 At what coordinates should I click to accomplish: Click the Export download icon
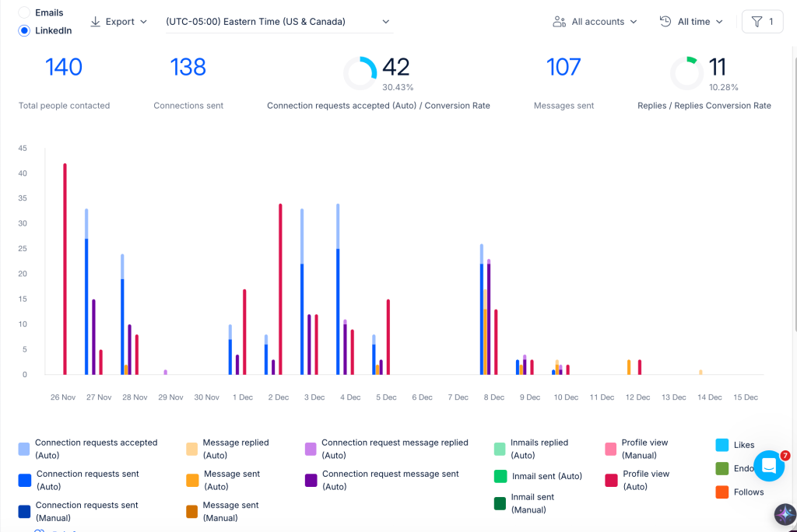click(95, 21)
